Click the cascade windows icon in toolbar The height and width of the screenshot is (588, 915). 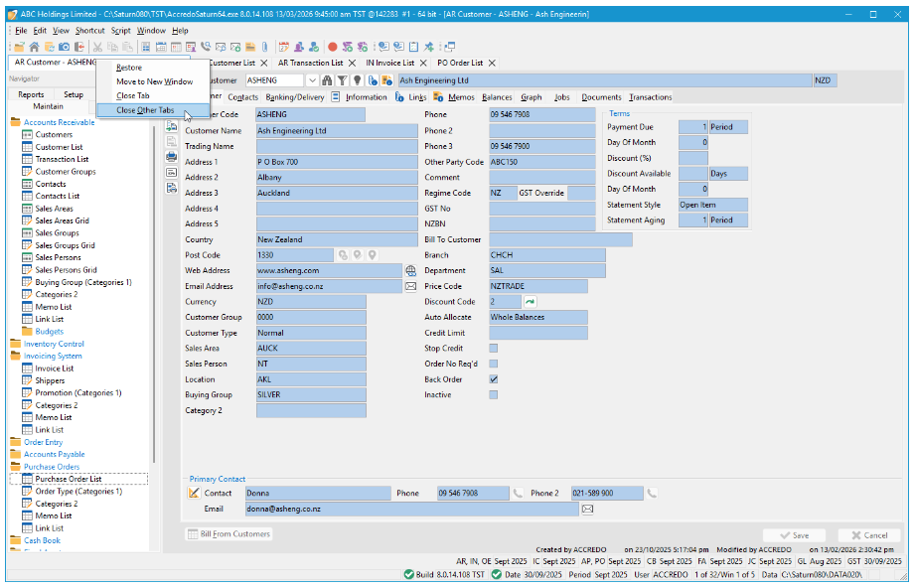(x=449, y=47)
